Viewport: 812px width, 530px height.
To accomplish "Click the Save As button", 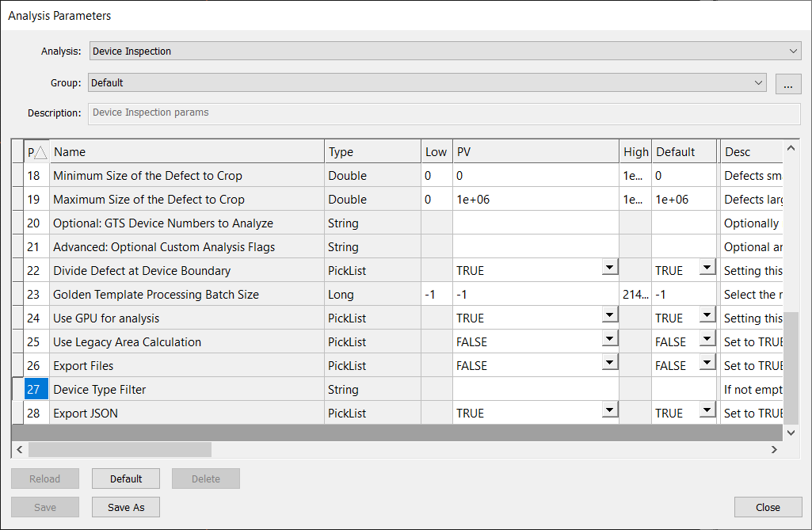I will (126, 507).
